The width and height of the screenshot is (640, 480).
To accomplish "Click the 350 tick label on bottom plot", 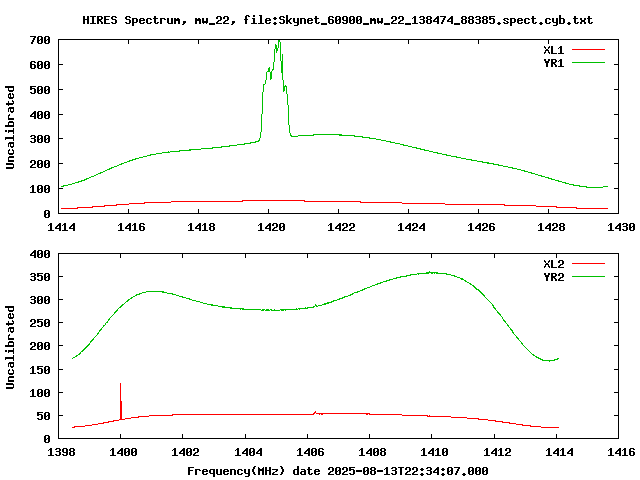I will click(40, 277).
